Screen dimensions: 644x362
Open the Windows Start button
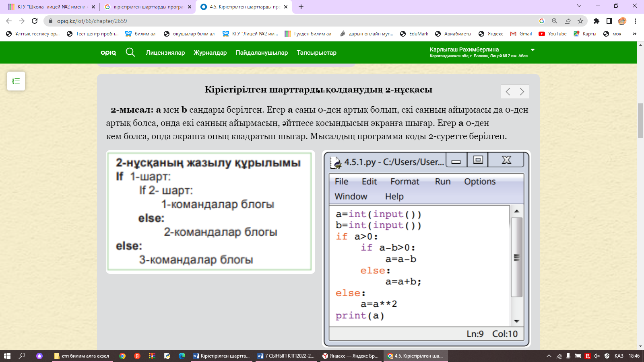click(7, 356)
